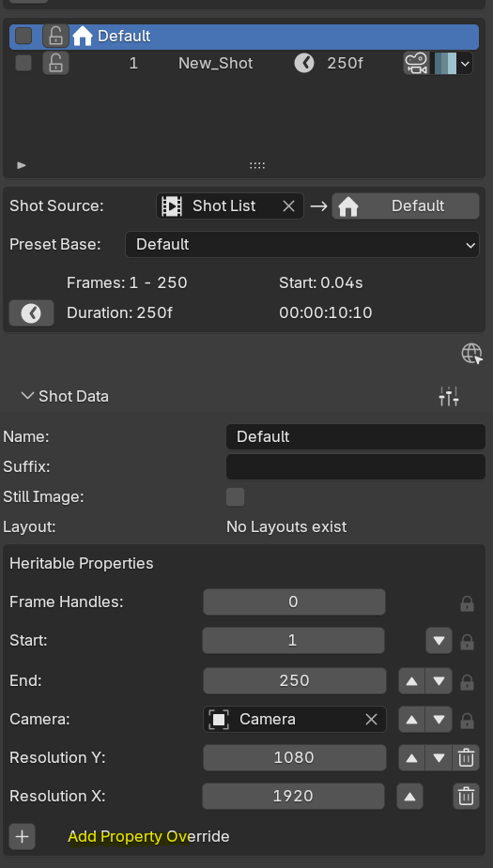Click the Start value field
Screen dimensions: 493x868
pos(293,641)
